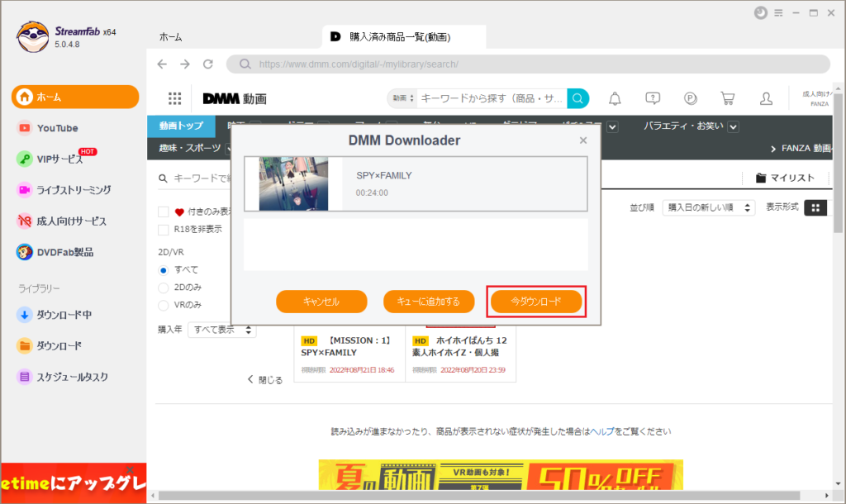Click the DMM 動画 logo
846x504 pixels.
pos(235,99)
